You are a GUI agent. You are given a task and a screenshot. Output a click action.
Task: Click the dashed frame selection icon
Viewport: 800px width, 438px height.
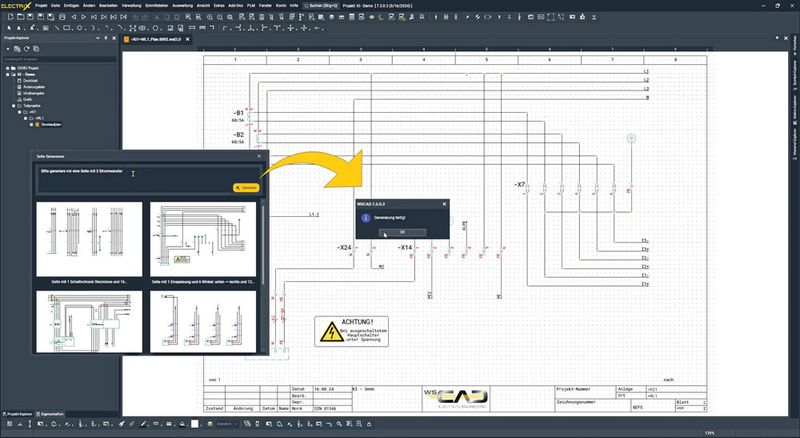[x=551, y=17]
